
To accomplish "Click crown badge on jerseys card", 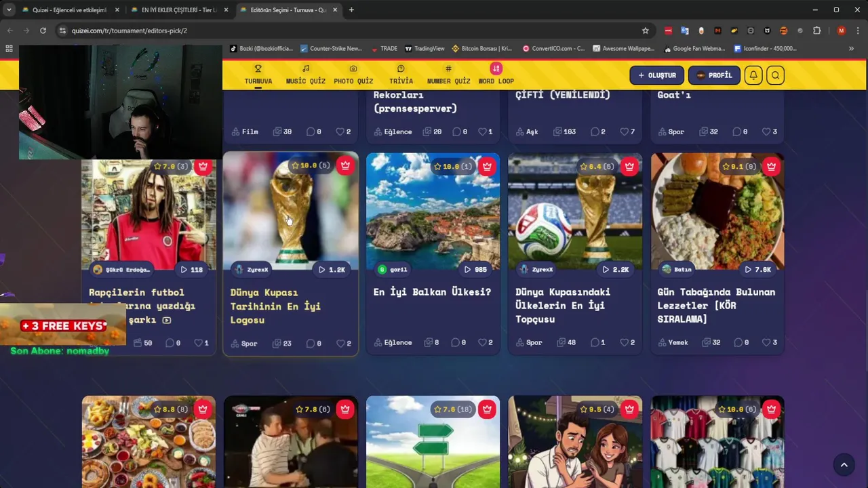I will pyautogui.click(x=771, y=409).
